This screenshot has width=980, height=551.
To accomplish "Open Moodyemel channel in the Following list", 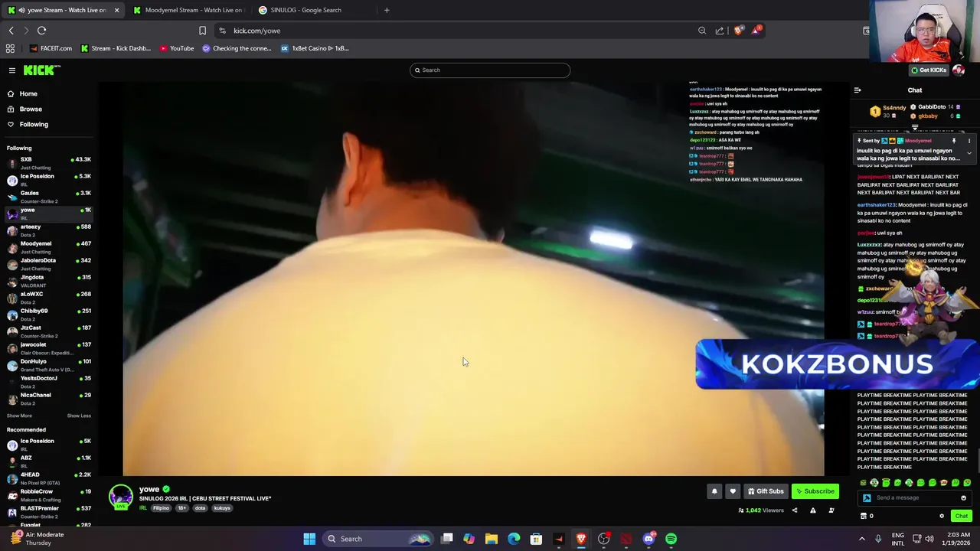I will pyautogui.click(x=47, y=247).
